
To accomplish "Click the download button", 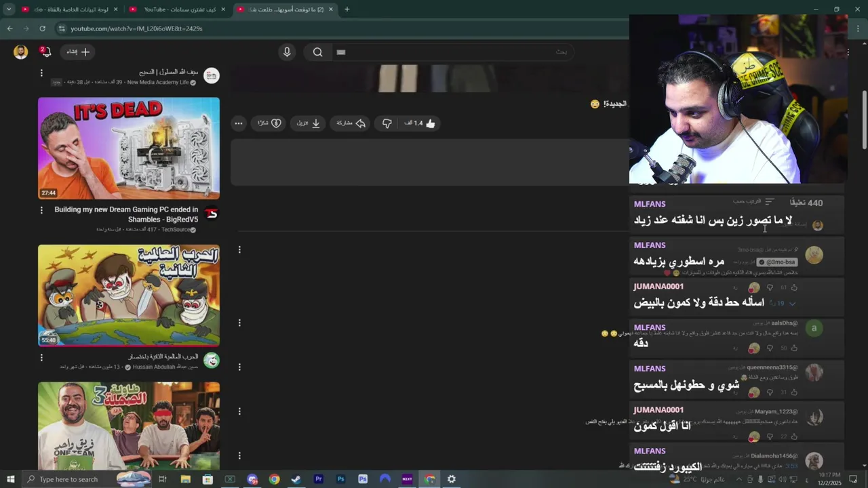I will pyautogui.click(x=309, y=123).
